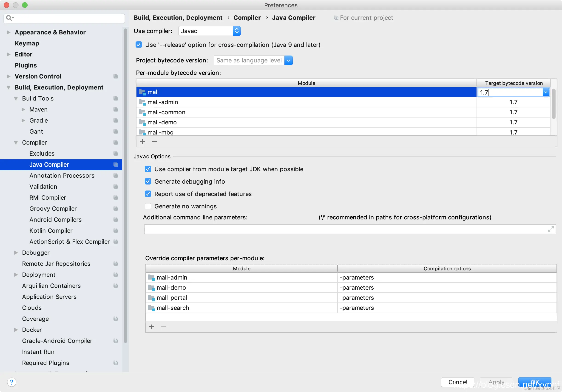The image size is (562, 392).
Task: Open Project bytecode version dropdown
Action: [288, 60]
